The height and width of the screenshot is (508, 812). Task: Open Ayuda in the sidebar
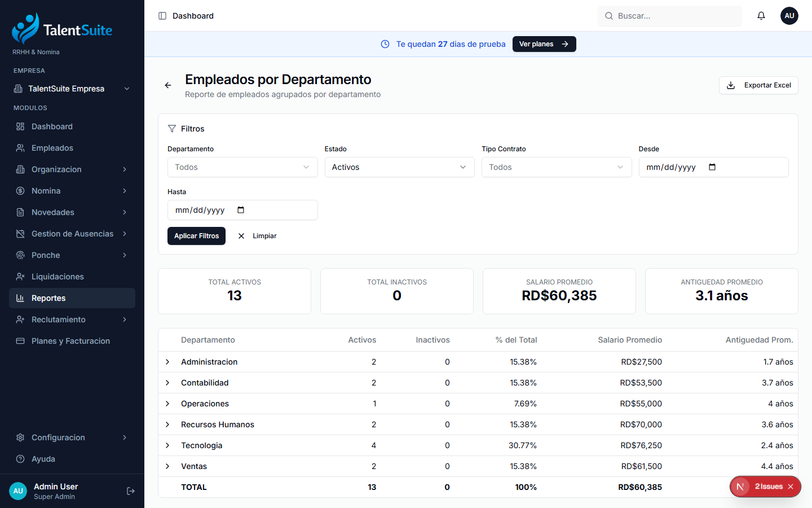click(72, 459)
